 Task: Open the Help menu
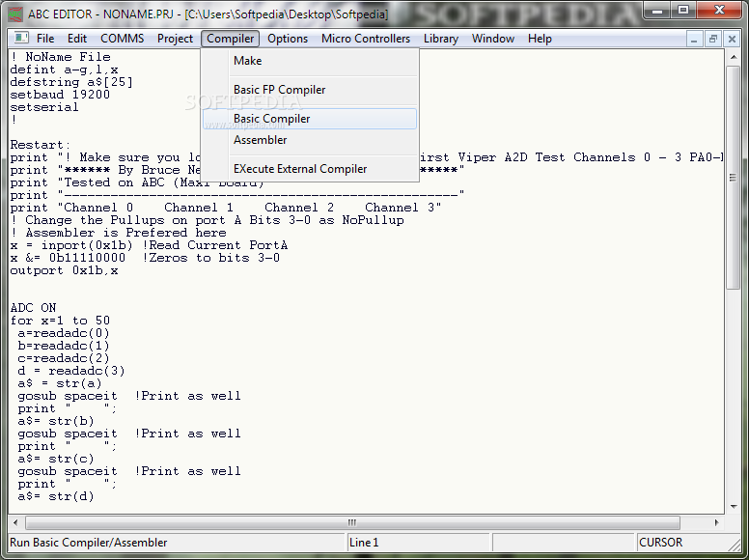(540, 39)
